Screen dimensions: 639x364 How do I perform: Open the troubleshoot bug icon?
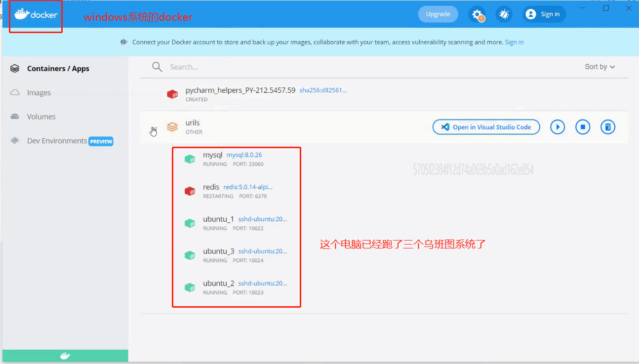(504, 14)
